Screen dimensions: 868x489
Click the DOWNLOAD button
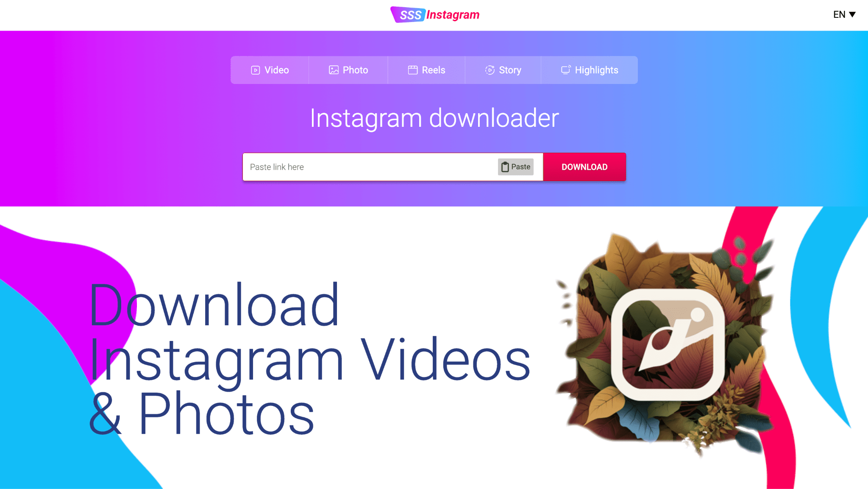click(584, 166)
